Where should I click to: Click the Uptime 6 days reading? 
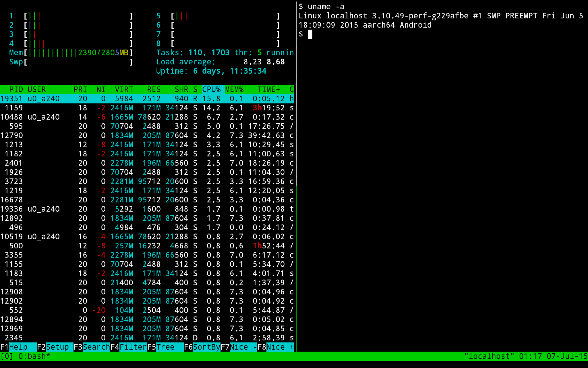[x=211, y=71]
